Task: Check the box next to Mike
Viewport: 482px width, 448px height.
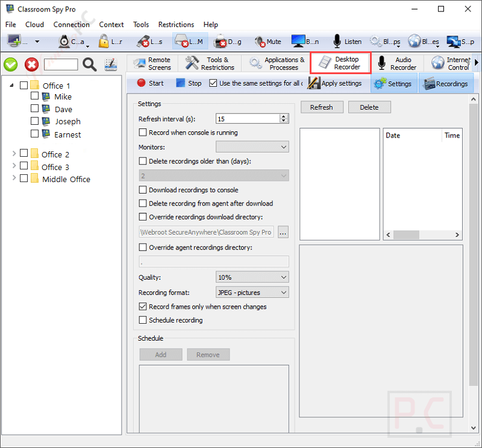Action: pos(35,96)
